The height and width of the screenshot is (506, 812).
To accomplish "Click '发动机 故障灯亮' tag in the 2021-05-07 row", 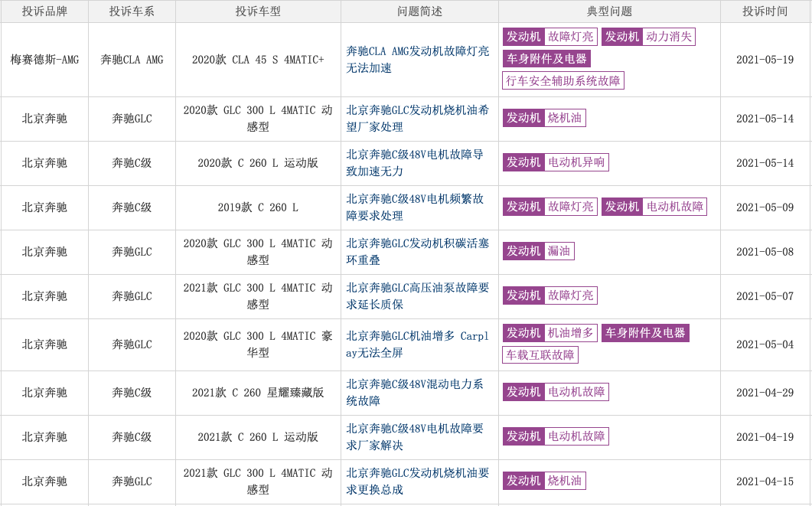I will point(549,295).
